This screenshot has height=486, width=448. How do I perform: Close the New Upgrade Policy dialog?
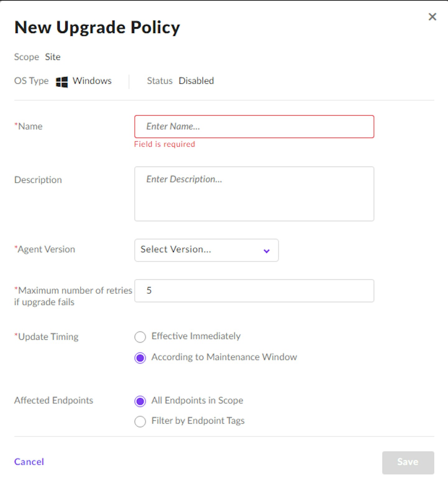(x=432, y=17)
